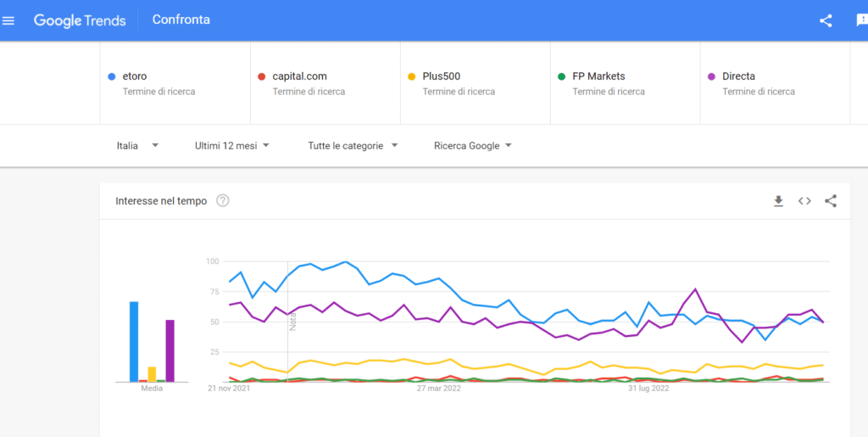The width and height of the screenshot is (868, 437).
Task: Open the Ricerca Google search type dropdown
Action: (x=473, y=146)
